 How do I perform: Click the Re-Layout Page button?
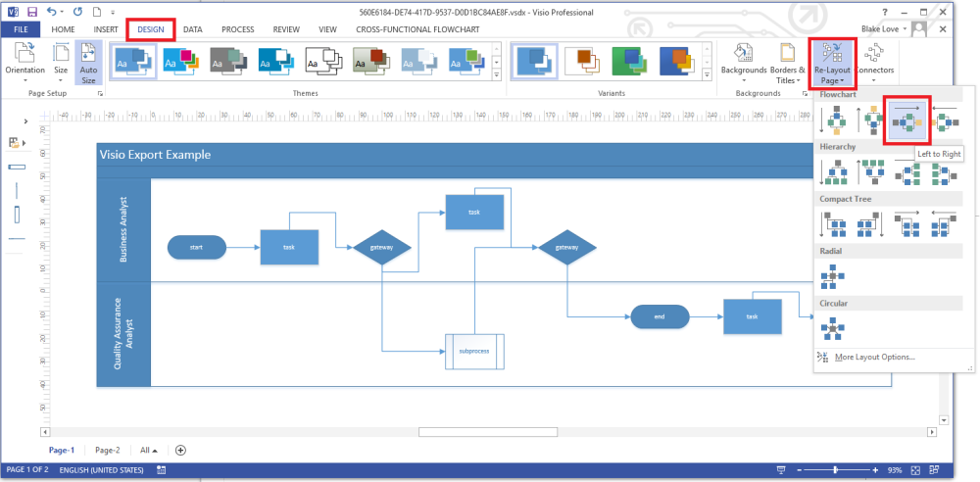[x=832, y=64]
